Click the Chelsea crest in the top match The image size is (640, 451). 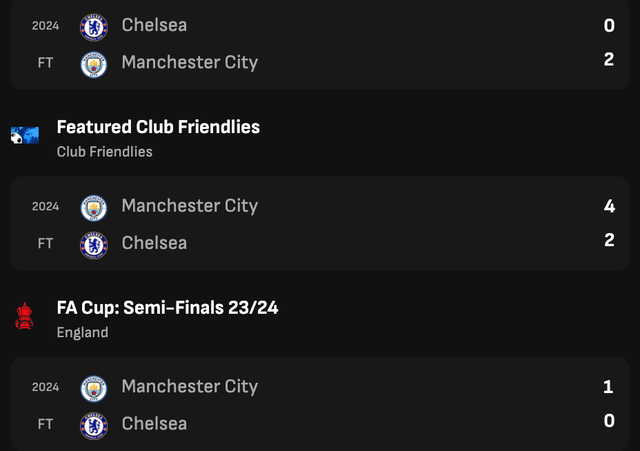(94, 27)
